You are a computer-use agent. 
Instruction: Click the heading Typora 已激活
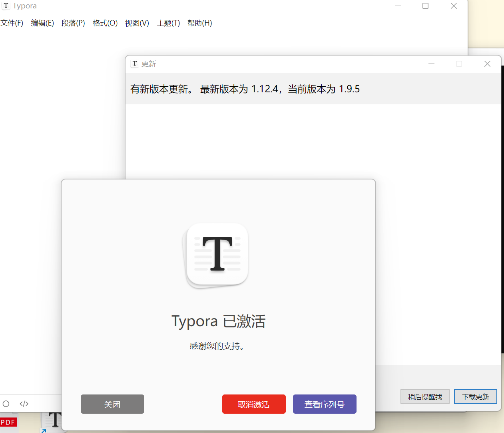pyautogui.click(x=218, y=321)
